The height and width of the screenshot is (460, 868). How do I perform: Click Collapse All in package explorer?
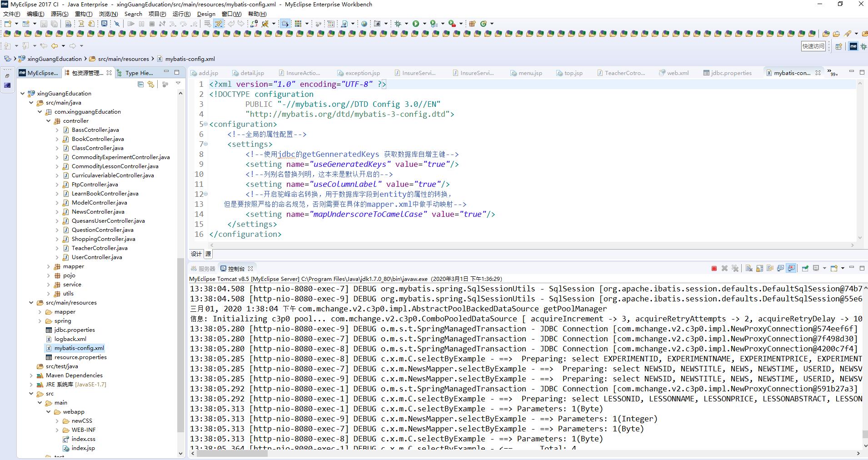coord(140,84)
